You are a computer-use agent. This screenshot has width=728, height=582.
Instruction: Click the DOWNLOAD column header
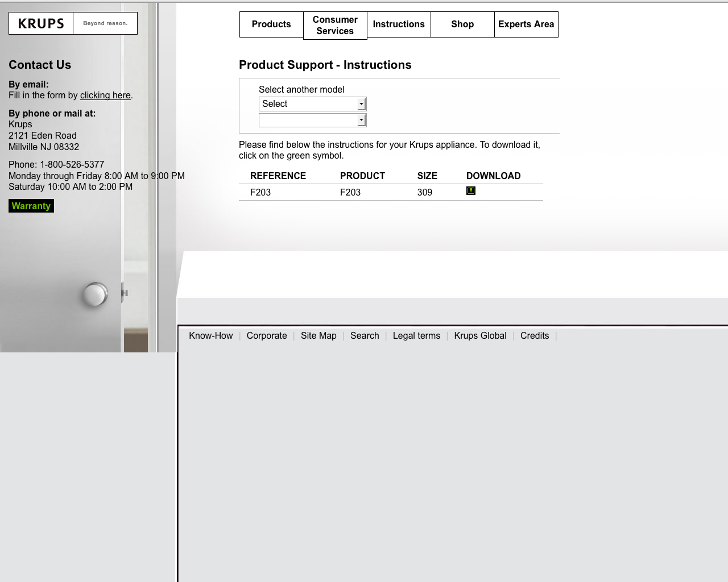pyautogui.click(x=494, y=176)
